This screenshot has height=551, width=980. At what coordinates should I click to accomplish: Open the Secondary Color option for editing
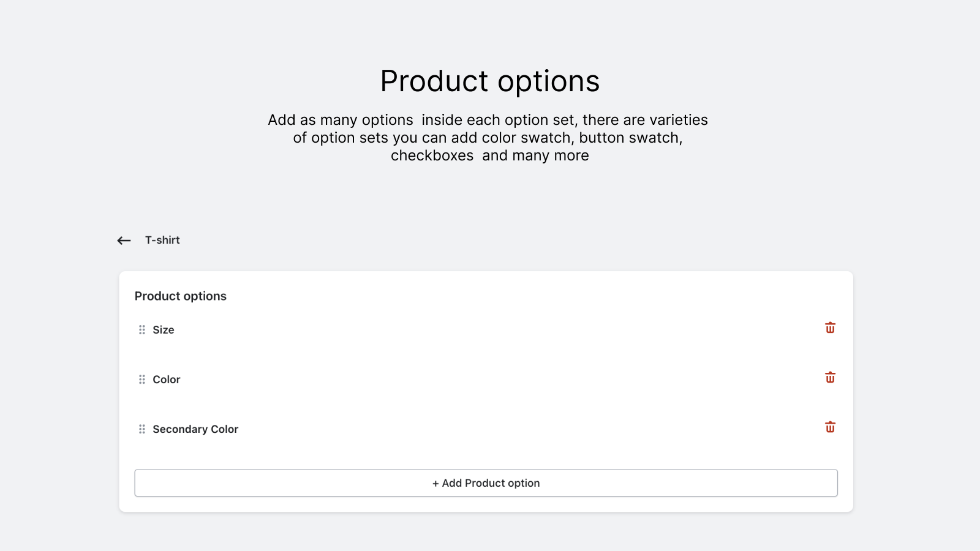(x=195, y=429)
